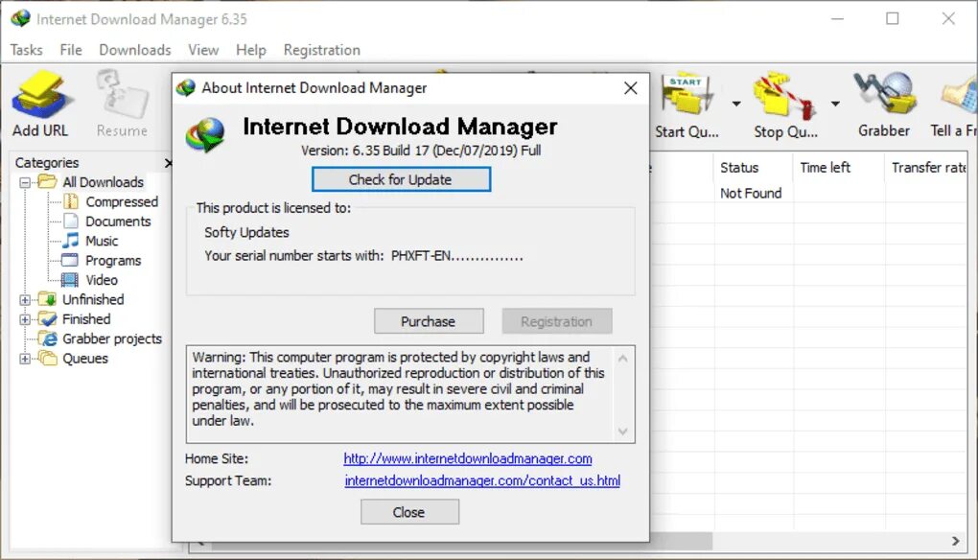
Task: Click the About dialog title bar icon
Action: (186, 88)
